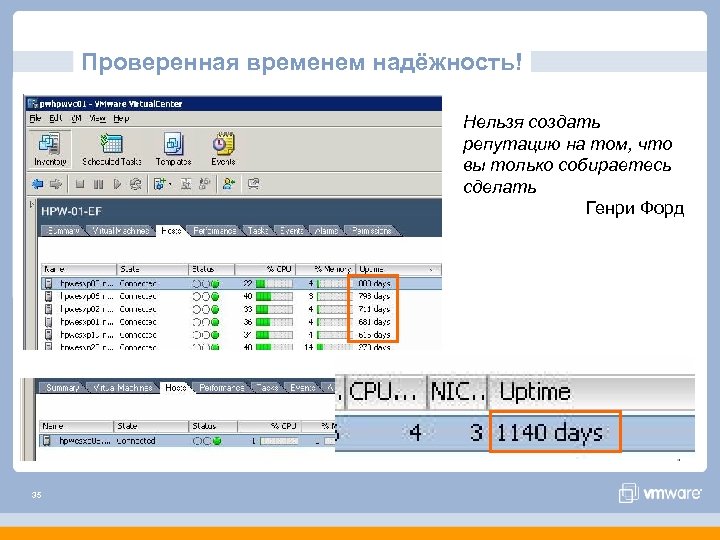Click host icon in the 22% CPU row
Screen dimensions: 720x540
48,283
